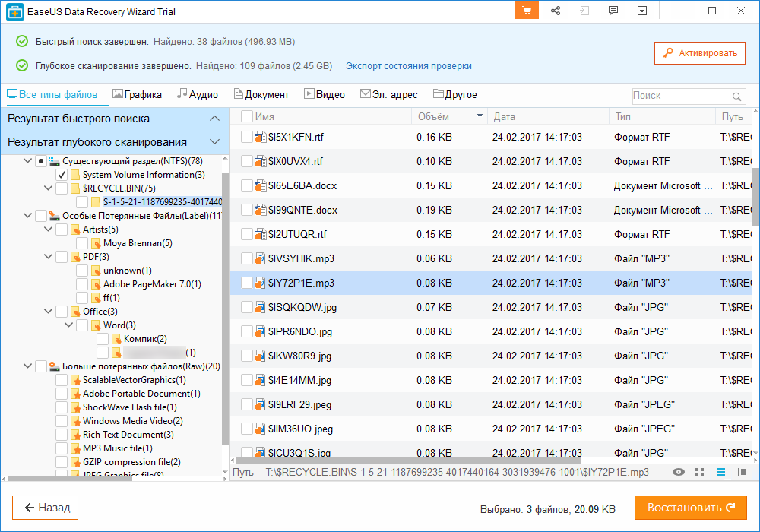Screen dimensions: 760x532
Task: Switch to the Аудио tab
Action: 198,94
